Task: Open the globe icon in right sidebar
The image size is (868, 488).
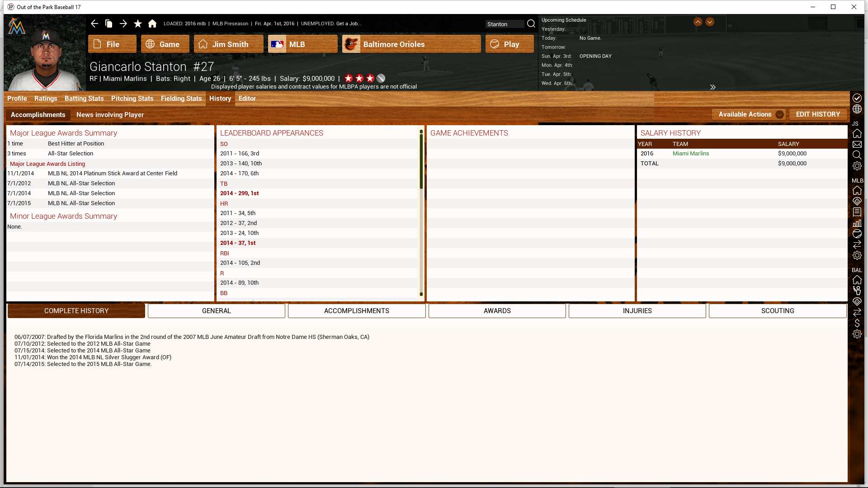Action: [x=857, y=109]
